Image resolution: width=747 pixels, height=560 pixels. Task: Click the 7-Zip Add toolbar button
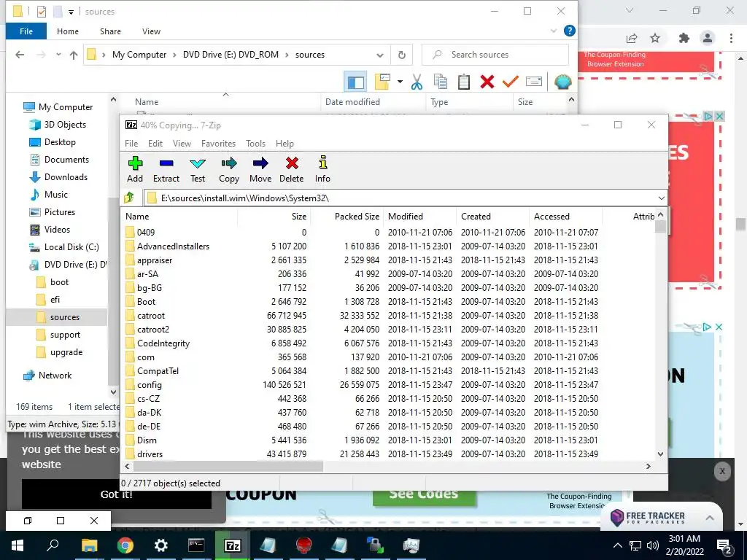(135, 169)
